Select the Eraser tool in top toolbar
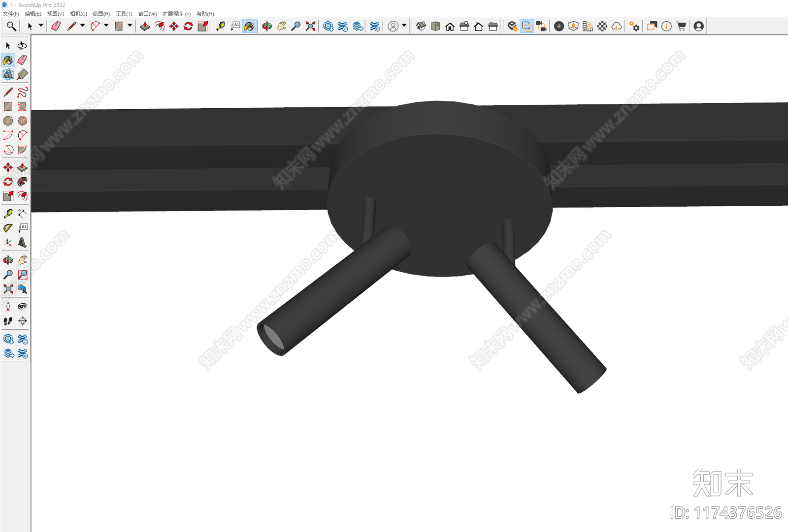This screenshot has height=532, width=788. click(x=56, y=26)
